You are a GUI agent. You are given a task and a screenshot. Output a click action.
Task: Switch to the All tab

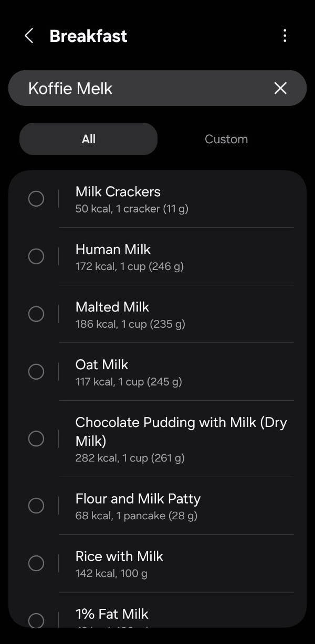88,139
